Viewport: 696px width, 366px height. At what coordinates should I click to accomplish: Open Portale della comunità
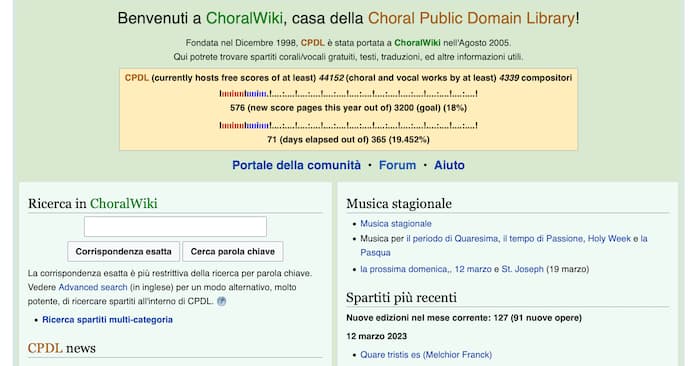[296, 165]
